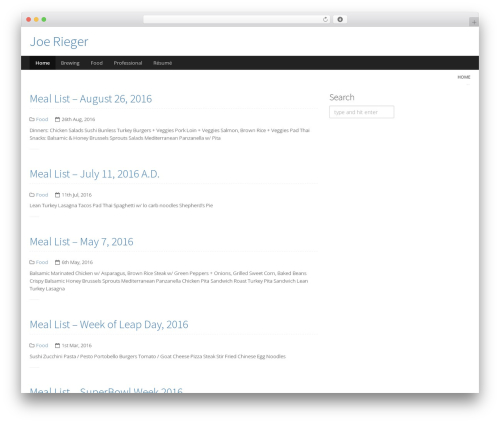The height and width of the screenshot is (423, 500).
Task: Maximize the window with green button
Action: [44, 19]
